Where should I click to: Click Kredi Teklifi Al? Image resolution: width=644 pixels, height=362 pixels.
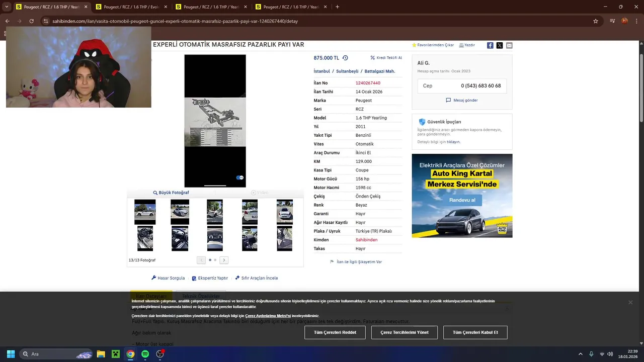tap(386, 58)
